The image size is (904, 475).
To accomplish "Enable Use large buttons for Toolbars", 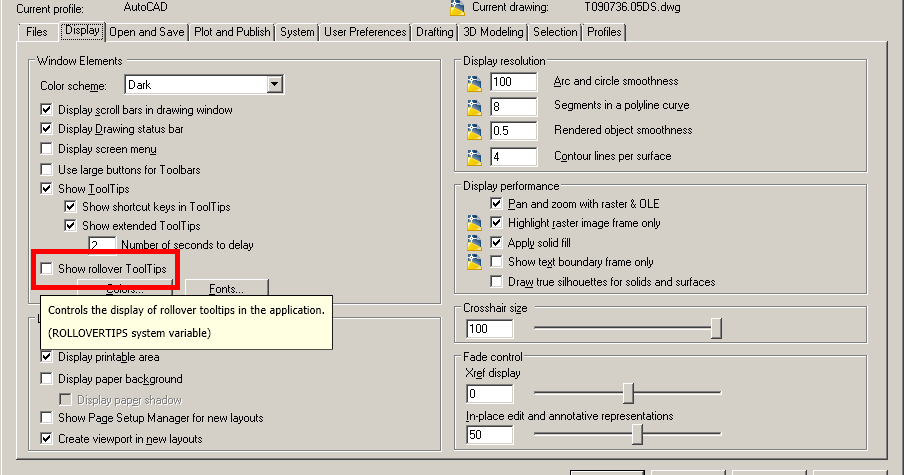I will tap(46, 169).
